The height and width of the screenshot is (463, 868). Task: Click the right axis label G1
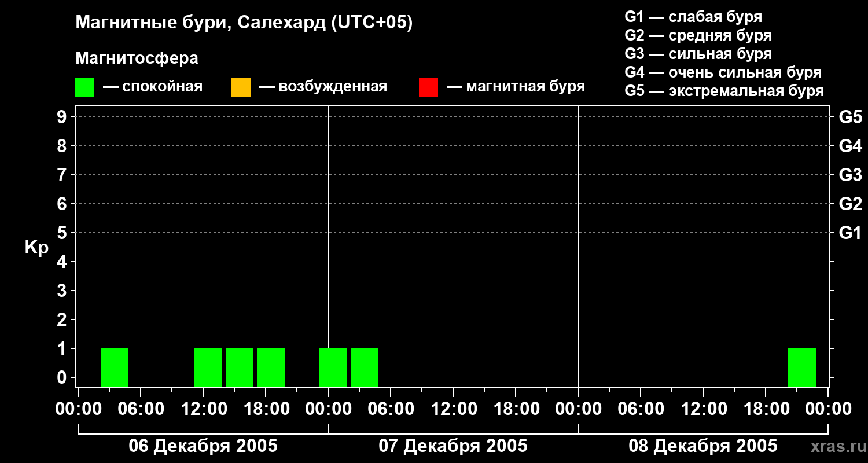pyautogui.click(x=850, y=233)
